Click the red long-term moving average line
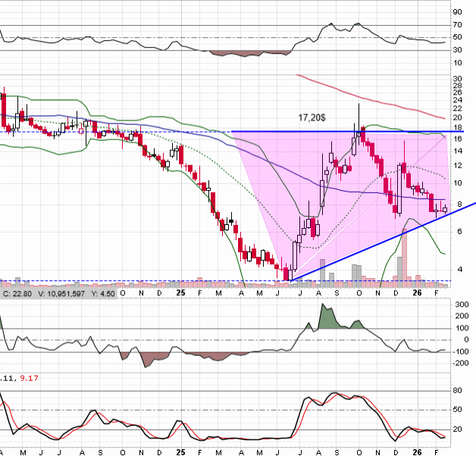This screenshot has width=476, height=456. tap(364, 94)
